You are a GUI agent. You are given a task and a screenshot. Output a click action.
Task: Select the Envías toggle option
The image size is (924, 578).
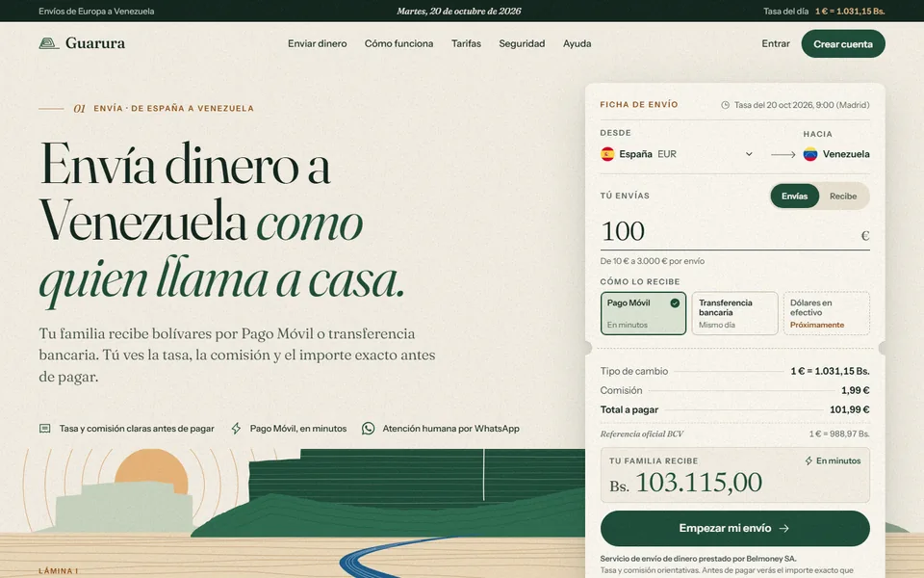(x=794, y=196)
